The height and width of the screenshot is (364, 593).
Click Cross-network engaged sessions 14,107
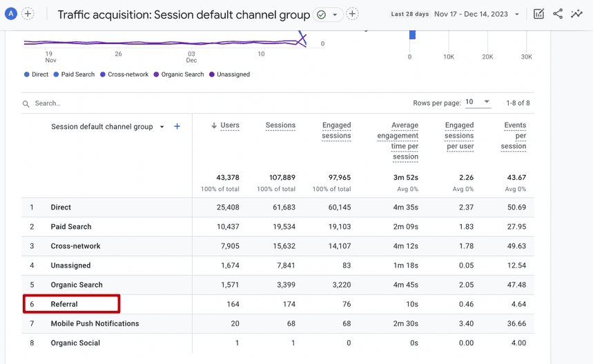340,246
